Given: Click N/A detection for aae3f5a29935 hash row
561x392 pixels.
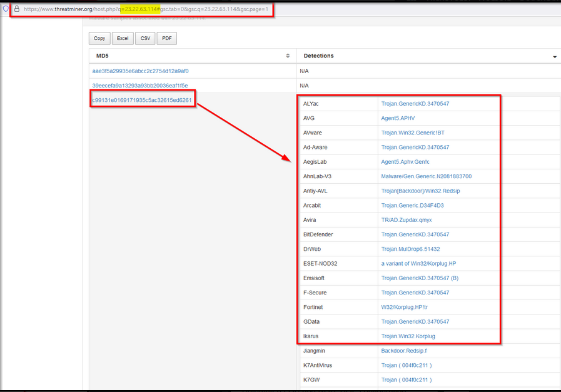Looking at the screenshot, I should 304,71.
